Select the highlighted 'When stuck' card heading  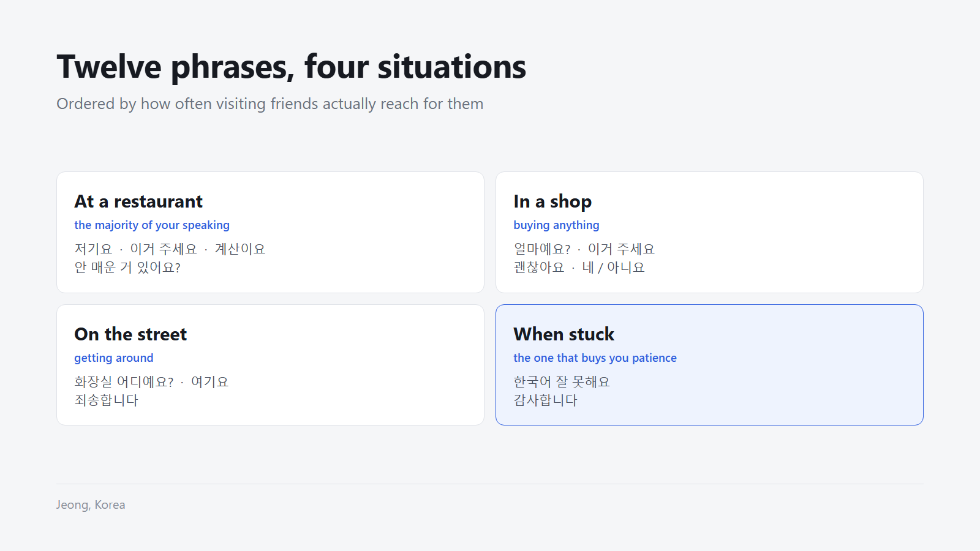pyautogui.click(x=563, y=334)
